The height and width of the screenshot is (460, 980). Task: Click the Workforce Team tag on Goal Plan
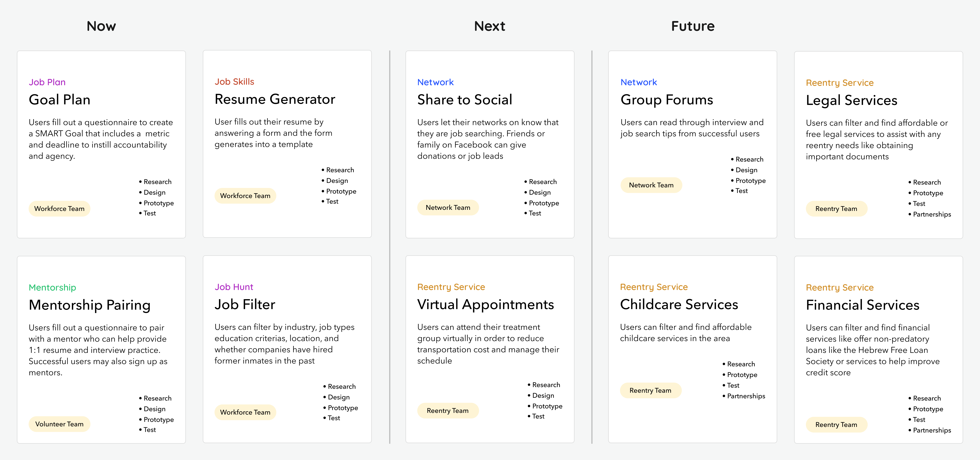(x=59, y=209)
